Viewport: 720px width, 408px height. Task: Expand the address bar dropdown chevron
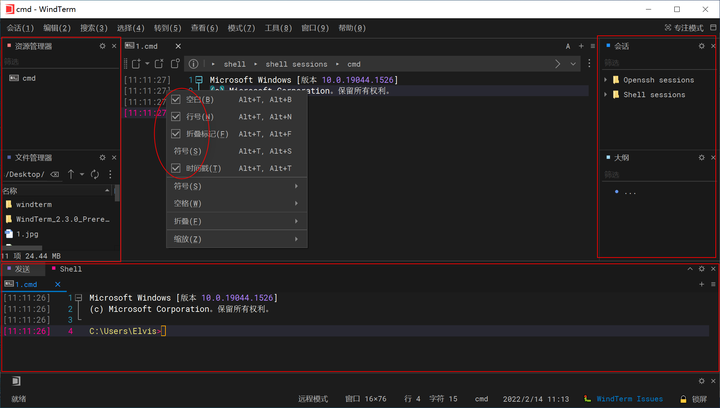573,64
